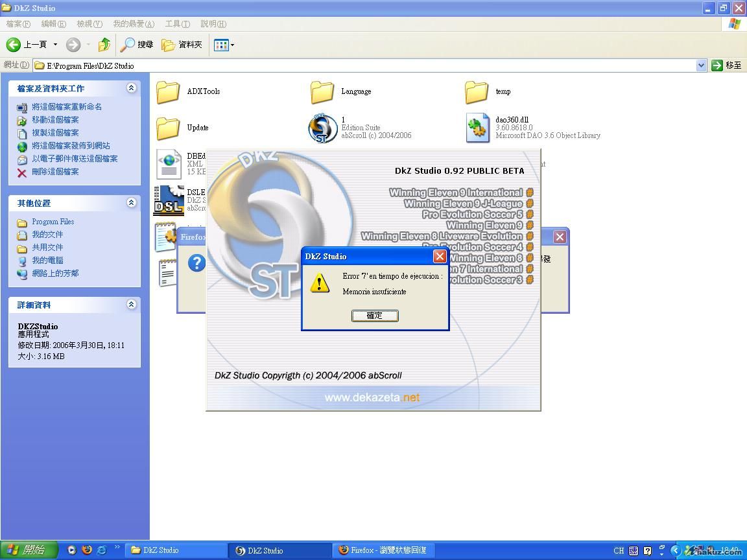Open the 工具(T) menu
747x560 pixels.
coord(178,24)
